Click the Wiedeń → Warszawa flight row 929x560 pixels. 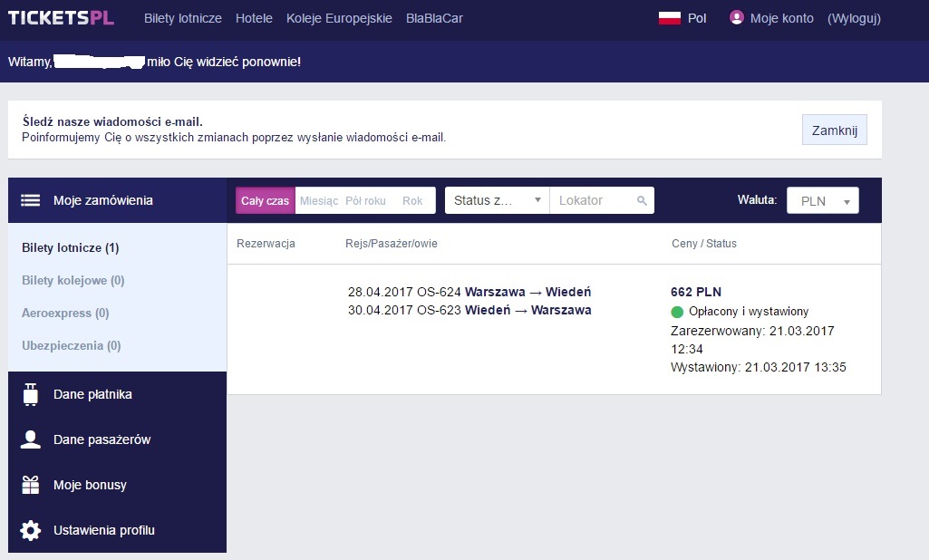(469, 310)
